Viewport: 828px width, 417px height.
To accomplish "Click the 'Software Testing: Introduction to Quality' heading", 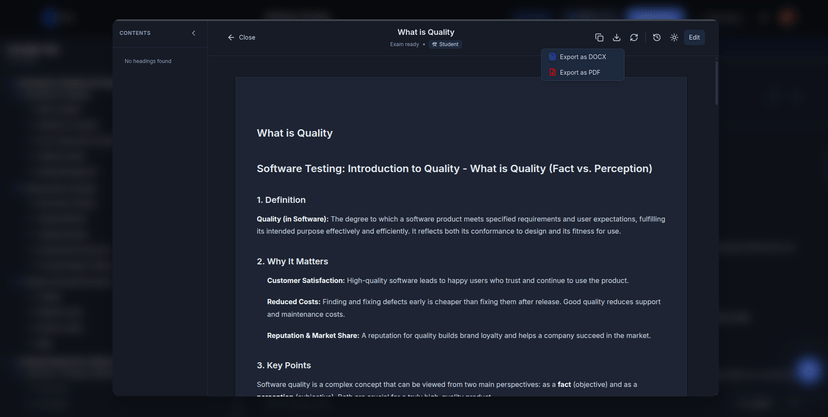I will point(454,169).
